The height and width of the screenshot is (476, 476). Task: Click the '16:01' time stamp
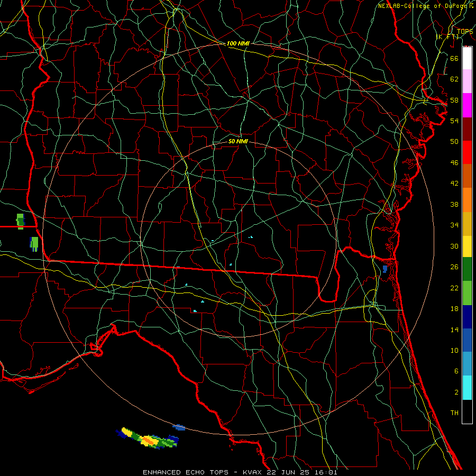tap(325, 472)
